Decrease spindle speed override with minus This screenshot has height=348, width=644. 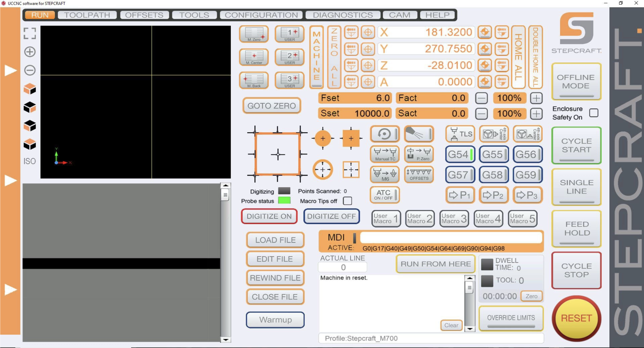tap(481, 114)
